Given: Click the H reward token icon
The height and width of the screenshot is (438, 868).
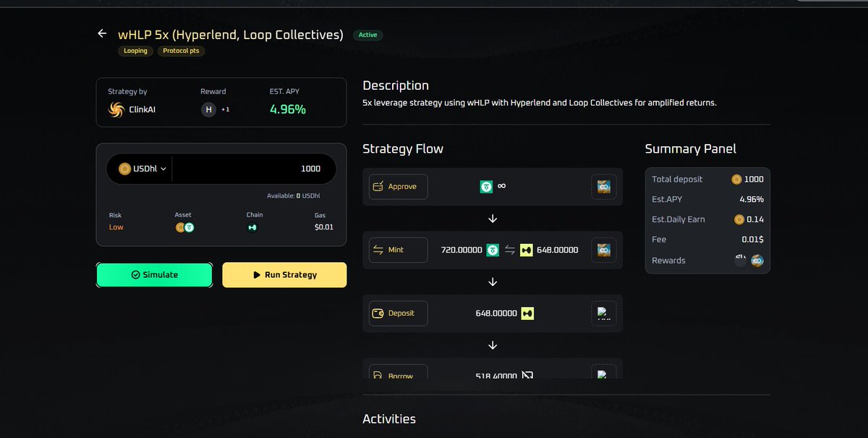Looking at the screenshot, I should [208, 109].
